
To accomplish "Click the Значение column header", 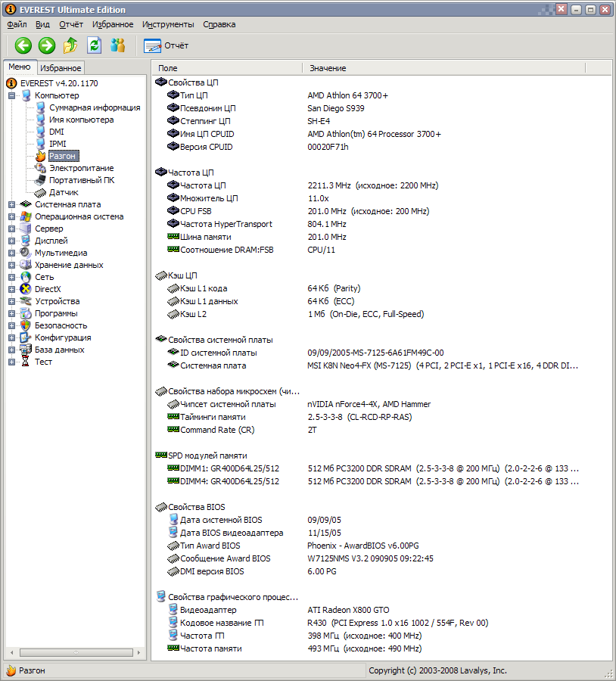I will 444,68.
